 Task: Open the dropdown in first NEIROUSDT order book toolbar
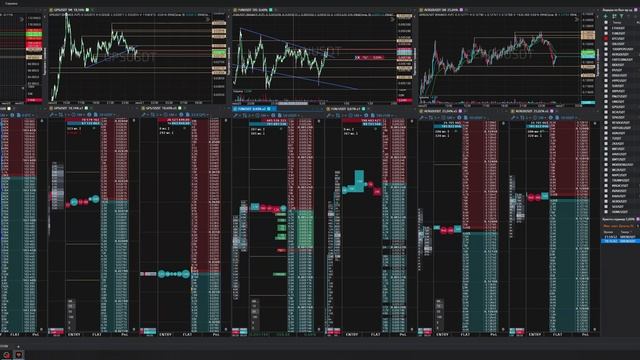click(x=477, y=118)
